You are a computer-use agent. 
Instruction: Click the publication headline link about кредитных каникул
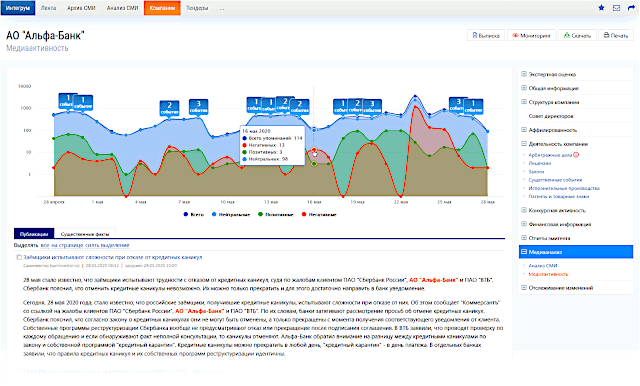pos(113,257)
